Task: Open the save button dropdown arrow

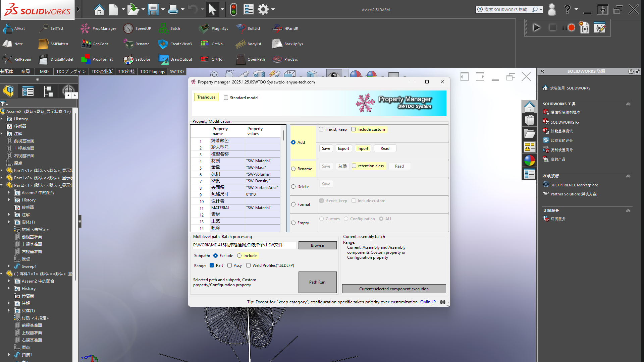Action: point(163,9)
